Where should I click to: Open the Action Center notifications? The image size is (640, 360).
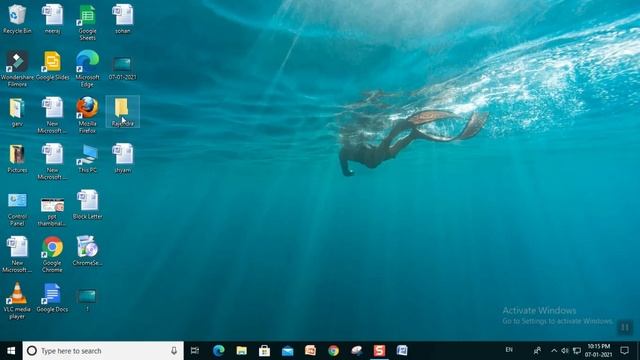(x=624, y=350)
